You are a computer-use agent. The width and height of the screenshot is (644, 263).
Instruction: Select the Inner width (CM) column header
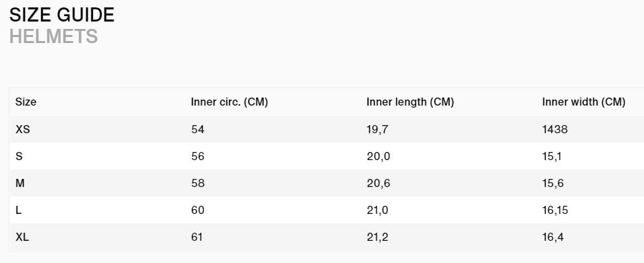tap(583, 102)
